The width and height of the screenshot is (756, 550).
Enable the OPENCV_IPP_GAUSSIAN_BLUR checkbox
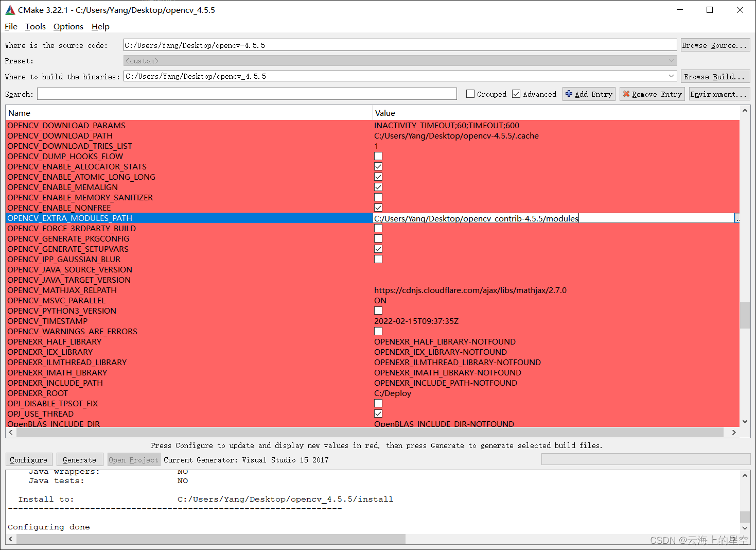[378, 259]
